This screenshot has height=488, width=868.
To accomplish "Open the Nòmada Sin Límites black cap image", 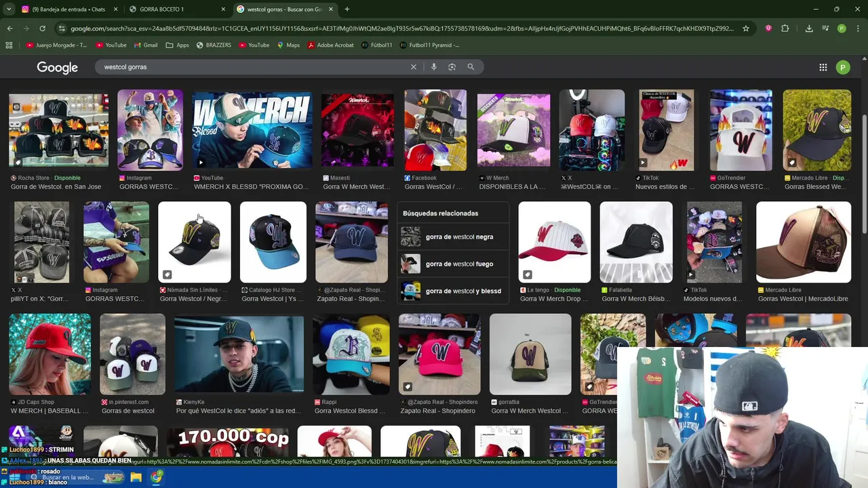I will (x=195, y=242).
